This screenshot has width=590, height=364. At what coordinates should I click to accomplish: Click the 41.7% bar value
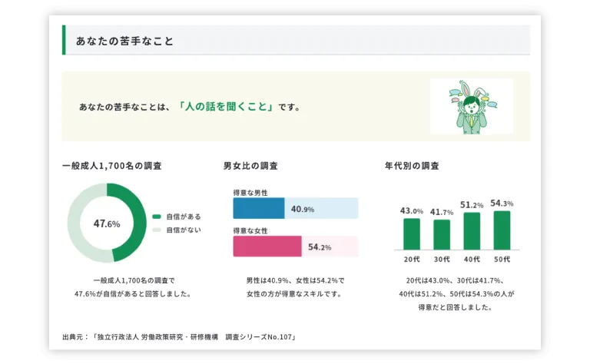(442, 212)
